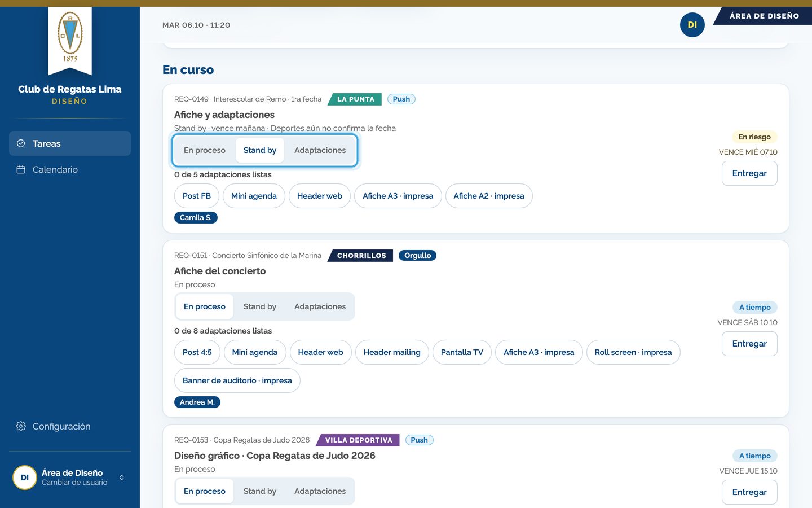Select Adaptaciones for Afiche y adaptaciones

coord(320,150)
